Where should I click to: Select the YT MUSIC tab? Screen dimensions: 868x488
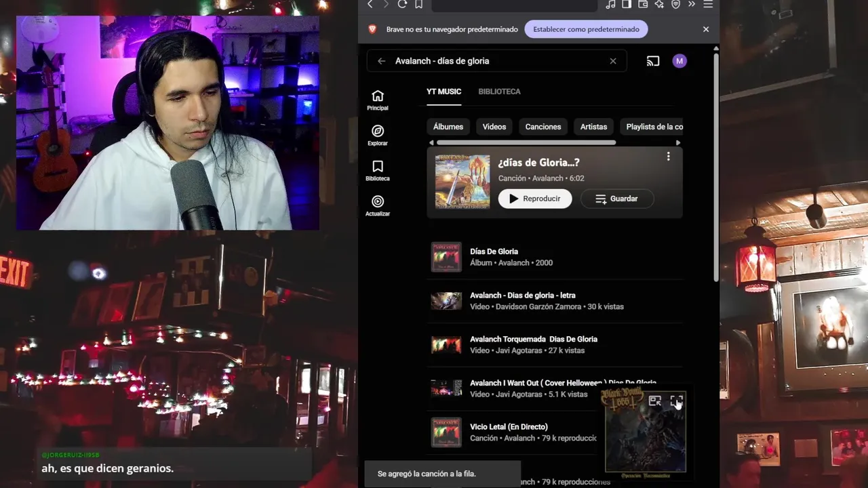(x=443, y=91)
